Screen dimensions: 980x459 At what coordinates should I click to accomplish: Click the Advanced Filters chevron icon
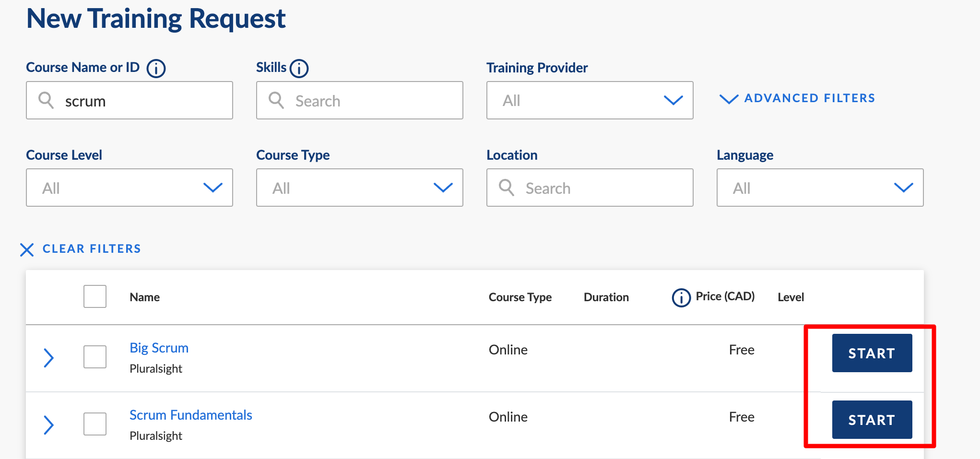[729, 99]
